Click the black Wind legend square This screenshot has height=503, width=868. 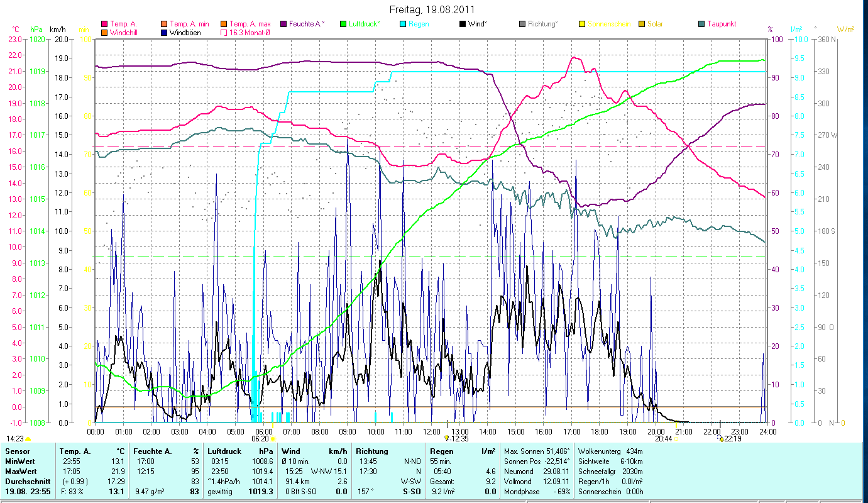463,24
